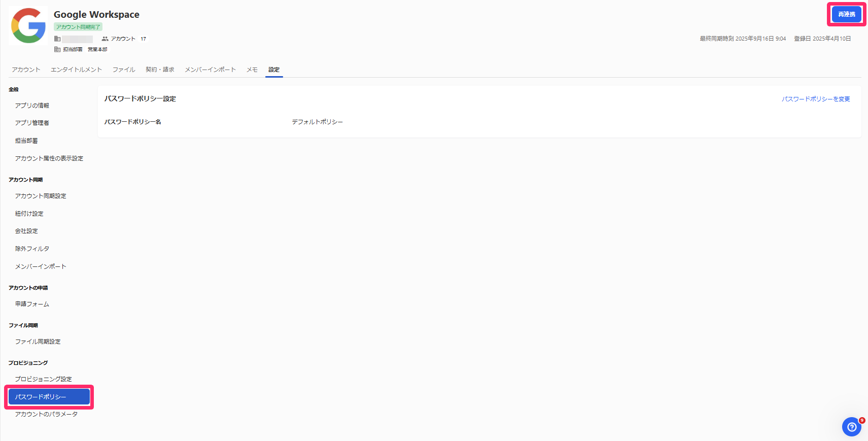Click the building icon beside 担当部署
868x441 pixels.
click(x=57, y=49)
